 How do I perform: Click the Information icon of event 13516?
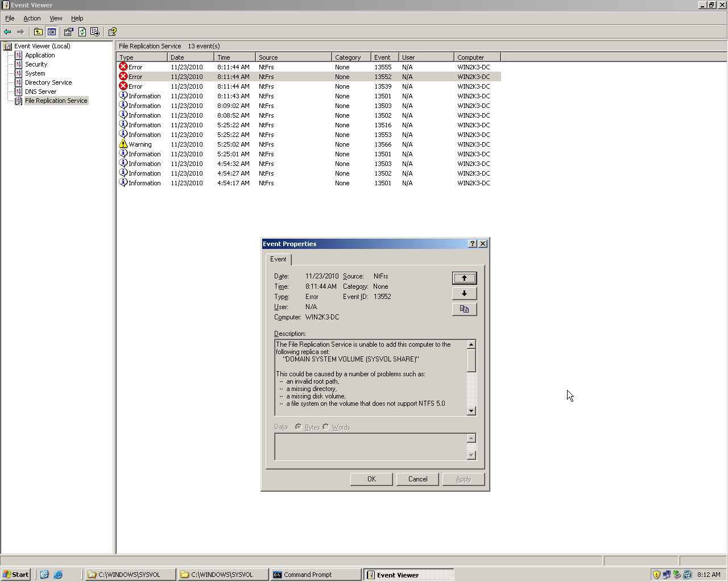point(123,124)
